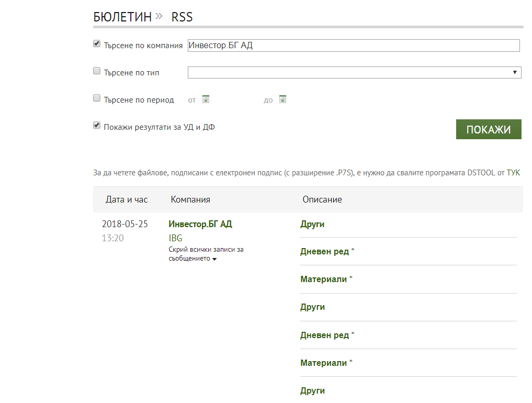The height and width of the screenshot is (403, 532).
Task: Open the RSS feed link
Action: click(182, 17)
